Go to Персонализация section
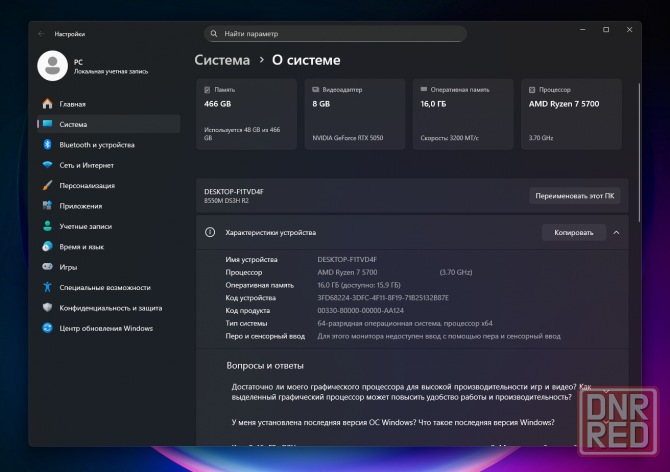 point(109,185)
